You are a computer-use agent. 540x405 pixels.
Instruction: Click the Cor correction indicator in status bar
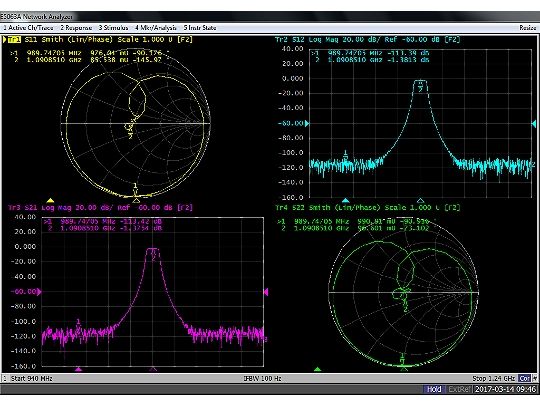pos(525,378)
